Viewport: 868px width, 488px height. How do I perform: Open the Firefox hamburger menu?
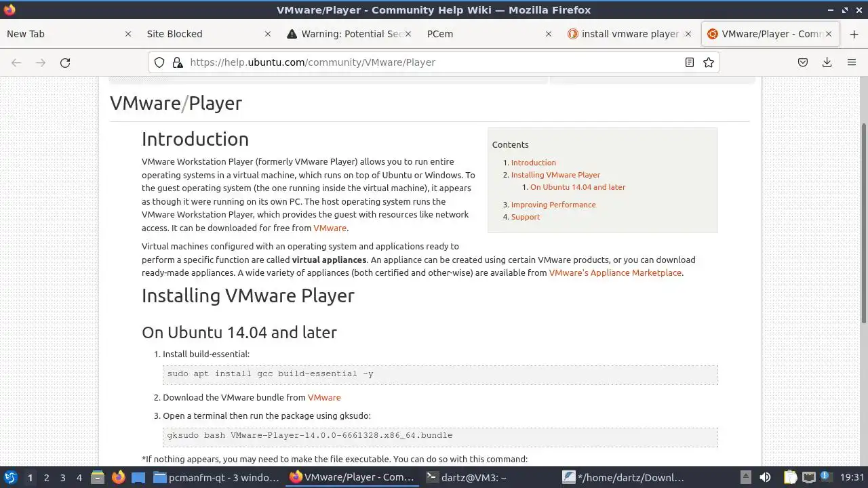pyautogui.click(x=851, y=62)
